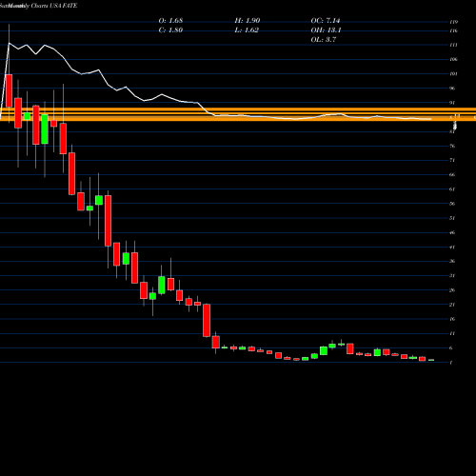Click the 101 price axis label
Screen dimensions: 476x476
(454, 74)
